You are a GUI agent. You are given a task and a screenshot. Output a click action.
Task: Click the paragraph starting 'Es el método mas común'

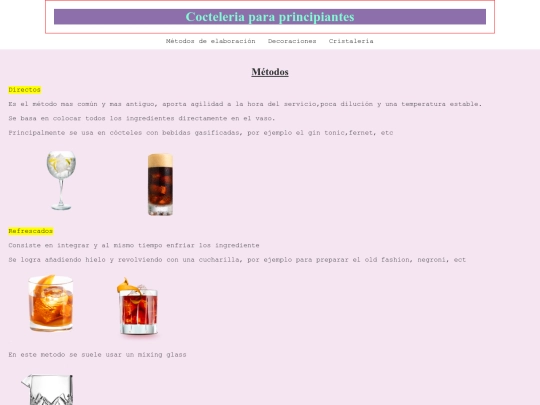point(245,104)
